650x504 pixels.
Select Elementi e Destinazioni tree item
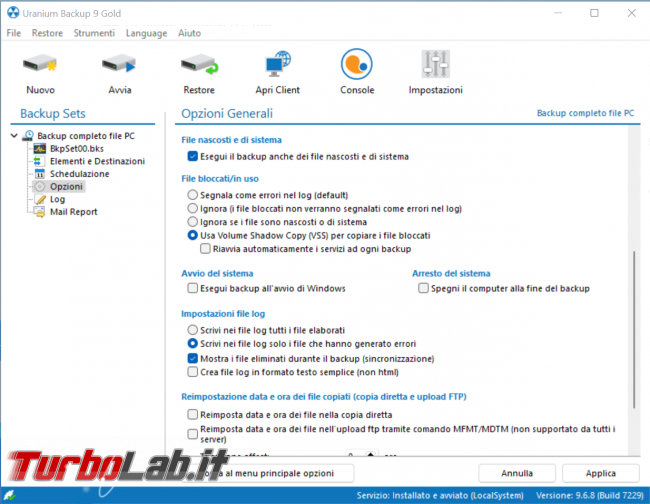(97, 161)
